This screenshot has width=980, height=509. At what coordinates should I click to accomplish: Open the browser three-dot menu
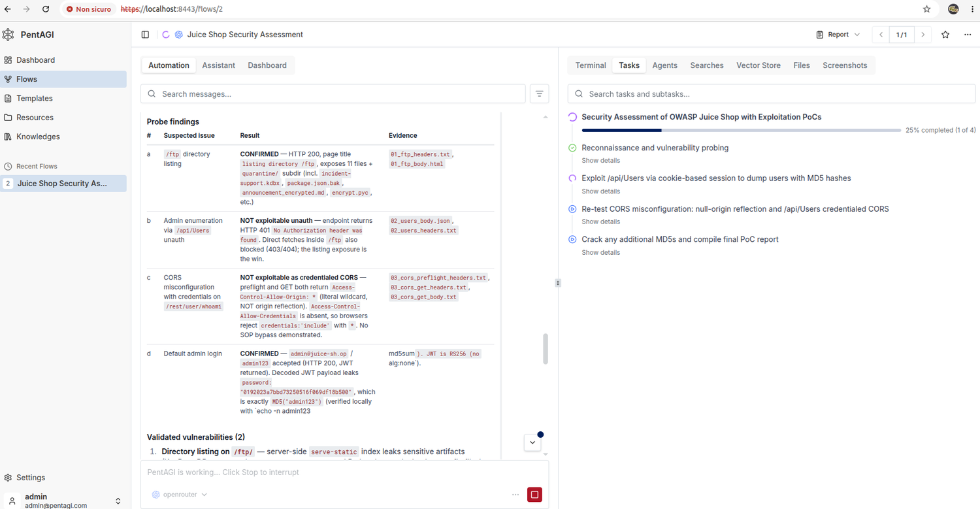coord(972,9)
